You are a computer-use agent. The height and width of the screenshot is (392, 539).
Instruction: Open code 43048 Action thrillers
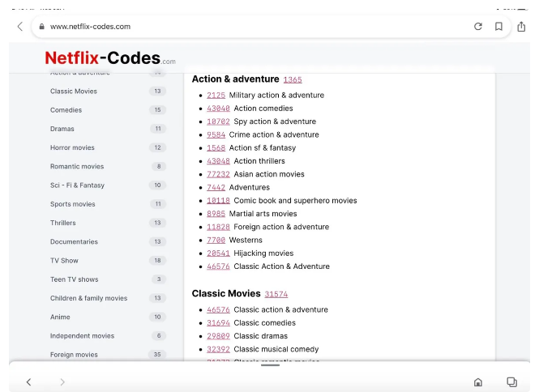click(218, 161)
